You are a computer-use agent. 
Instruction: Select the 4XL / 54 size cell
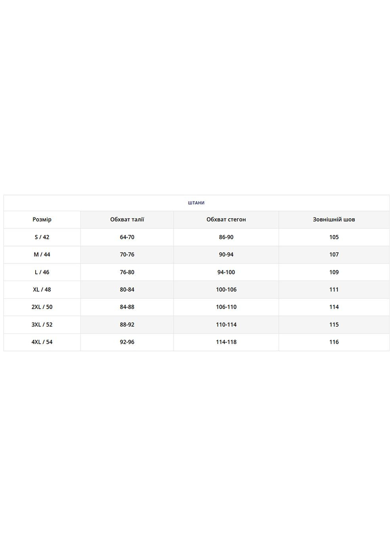(x=42, y=342)
